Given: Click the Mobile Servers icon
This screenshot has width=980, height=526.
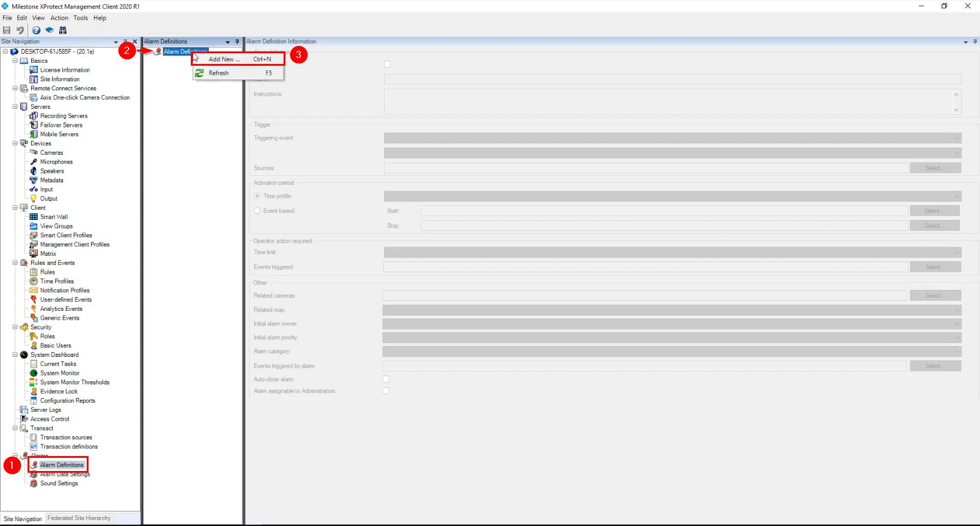Looking at the screenshot, I should point(34,134).
